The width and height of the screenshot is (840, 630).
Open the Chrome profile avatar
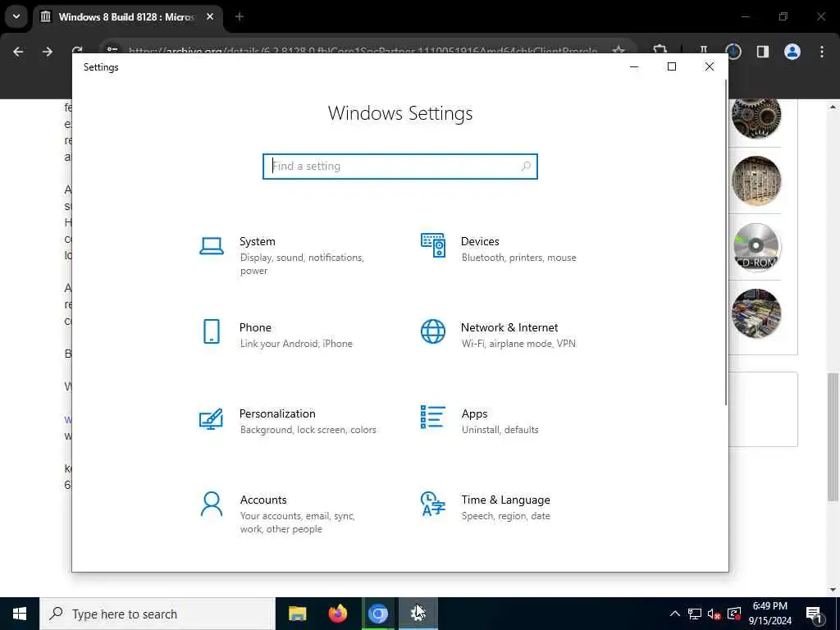(x=792, y=52)
